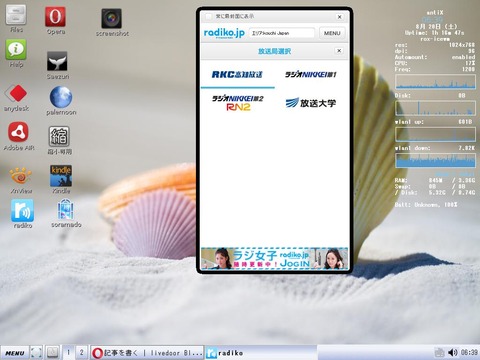Close the radiko gadget window
The image size is (480, 360).
(x=339, y=17)
